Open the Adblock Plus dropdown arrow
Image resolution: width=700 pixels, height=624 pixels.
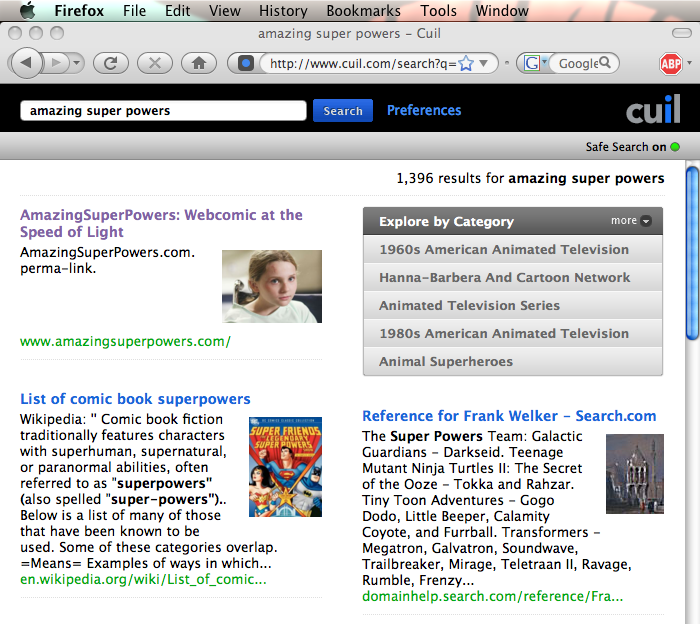tap(690, 63)
